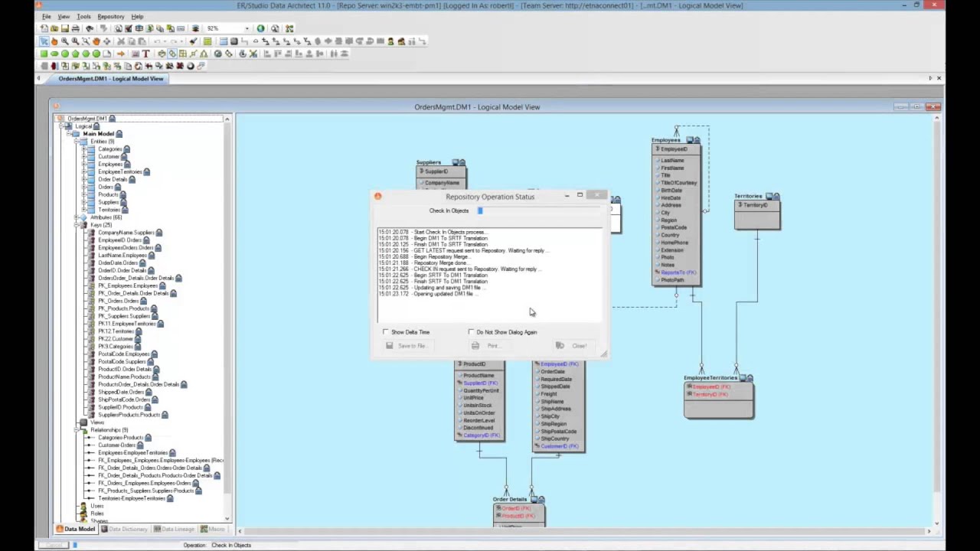
Task: Expand the Categories entity node
Action: point(83,149)
